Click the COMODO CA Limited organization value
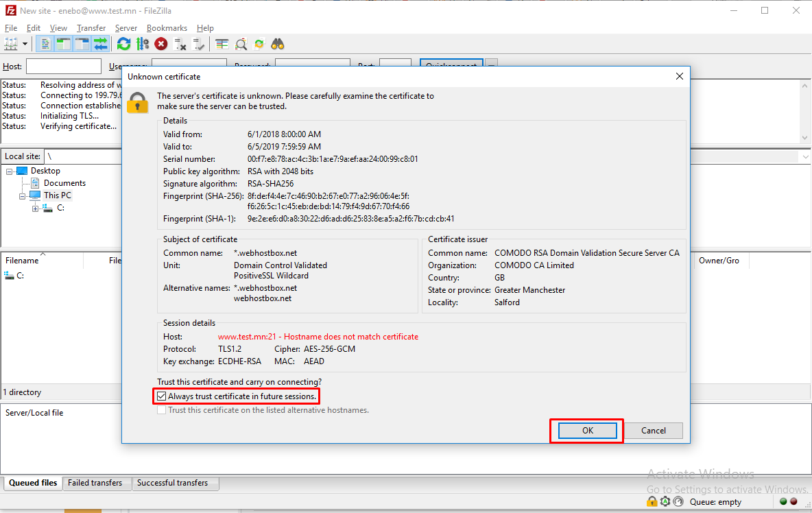 534,265
